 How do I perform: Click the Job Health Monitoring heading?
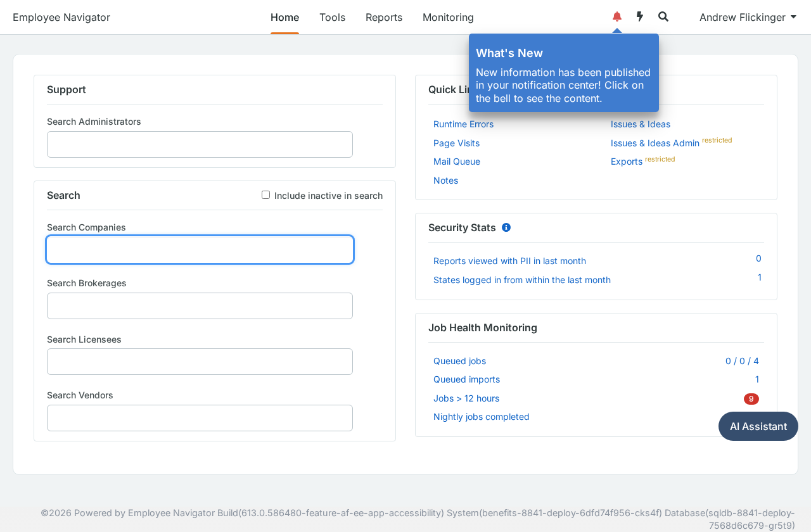click(483, 327)
